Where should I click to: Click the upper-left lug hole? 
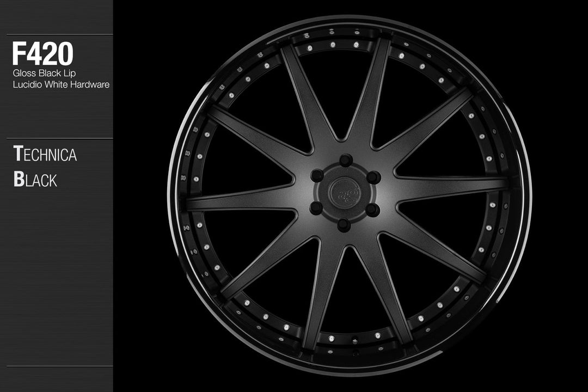[x=317, y=176]
